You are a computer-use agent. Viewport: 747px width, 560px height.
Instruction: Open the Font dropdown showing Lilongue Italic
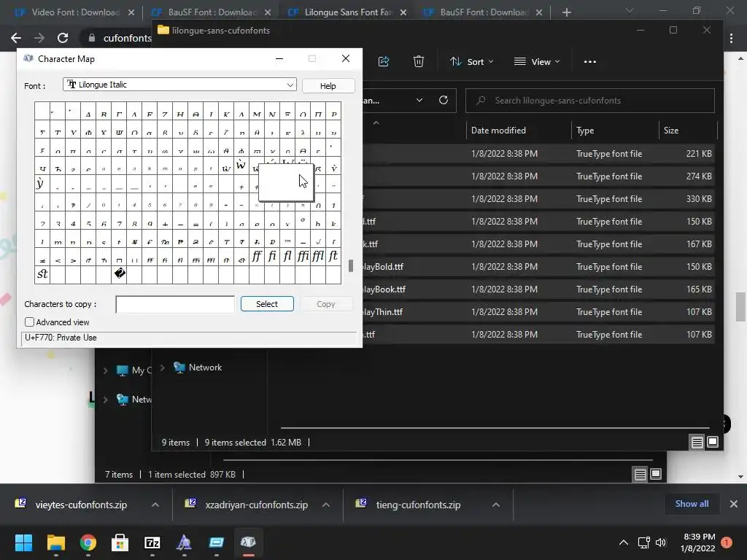point(179,85)
